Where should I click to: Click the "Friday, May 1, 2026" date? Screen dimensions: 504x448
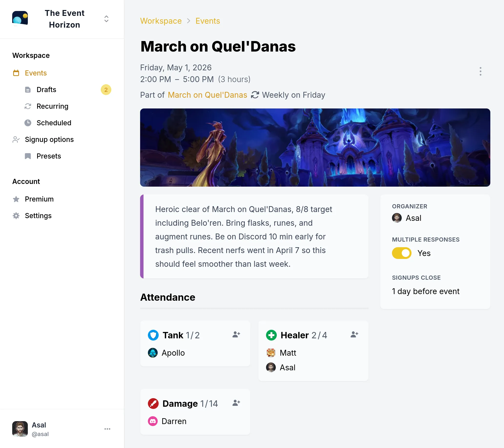click(176, 68)
